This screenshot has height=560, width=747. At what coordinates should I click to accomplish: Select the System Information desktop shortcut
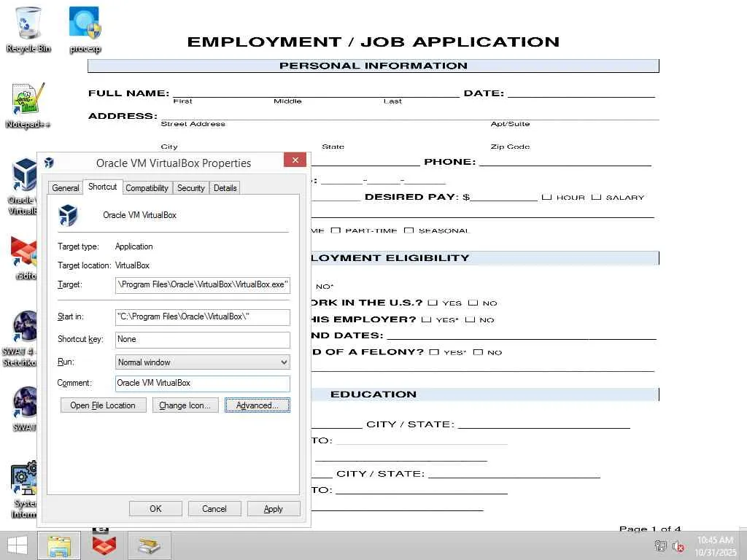(24, 489)
